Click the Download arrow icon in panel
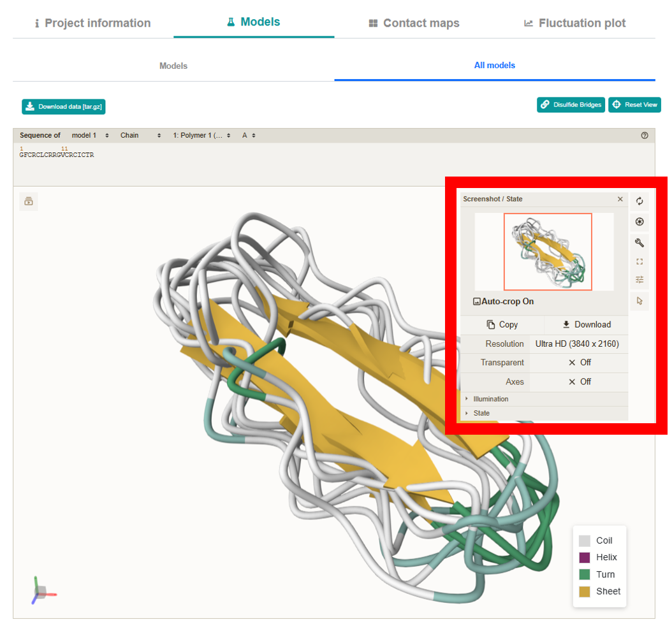This screenshot has height=624, width=672. [x=566, y=325]
